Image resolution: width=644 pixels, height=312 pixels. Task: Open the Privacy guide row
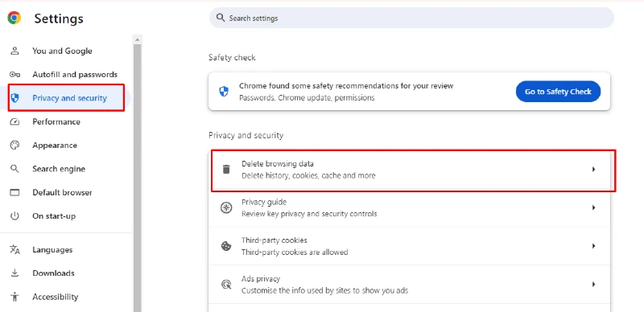tap(410, 207)
